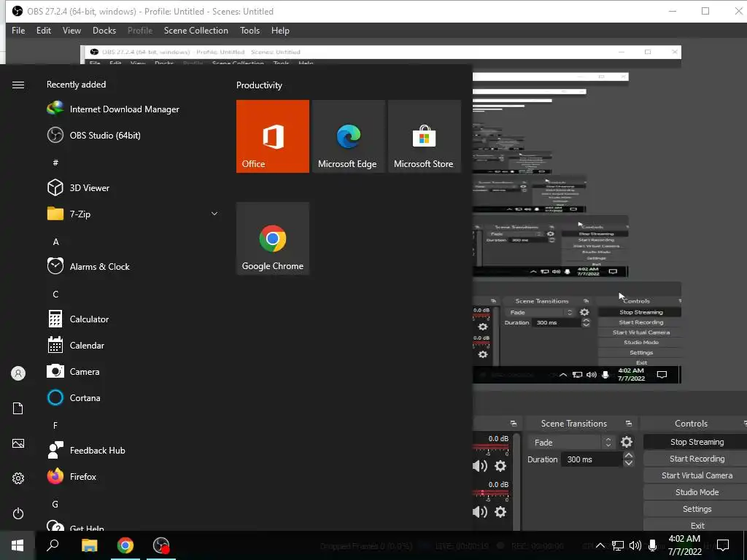Increase transition Duration with up arrow
This screenshot has width=747, height=560.
tap(628, 455)
